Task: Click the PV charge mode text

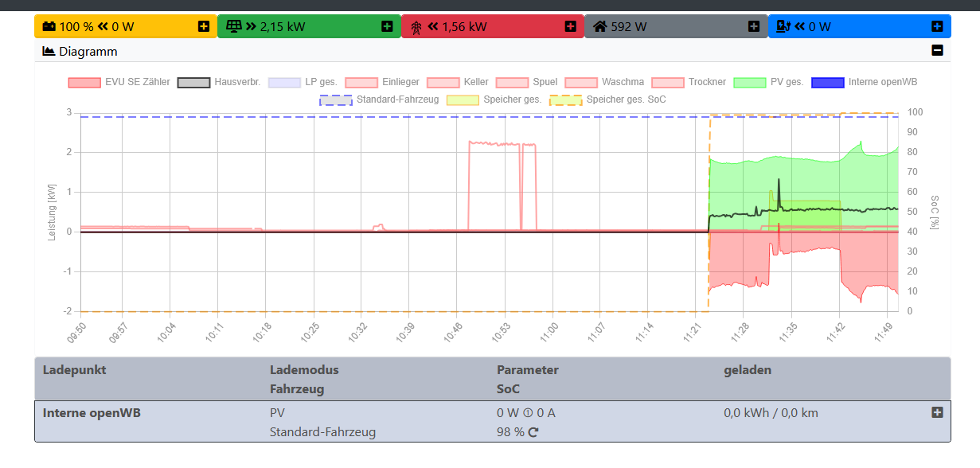Action: click(277, 413)
